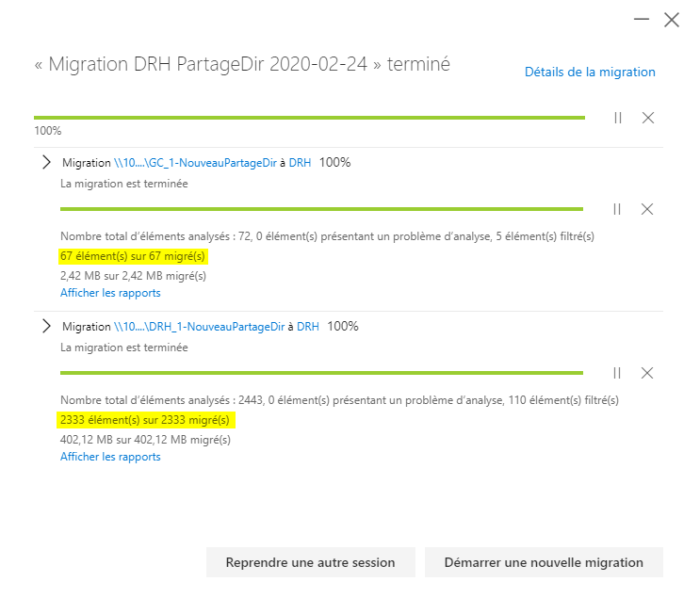Pause the overall migration at the top progress bar

point(618,118)
